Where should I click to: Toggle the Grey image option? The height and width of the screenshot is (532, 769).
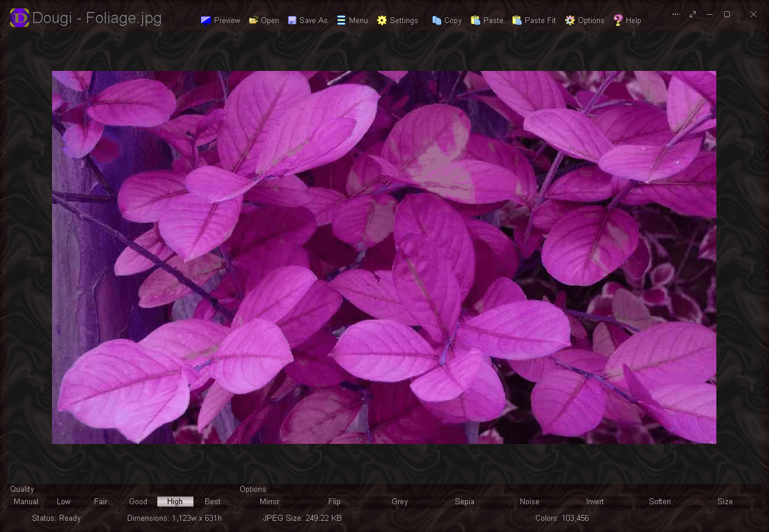pyautogui.click(x=400, y=501)
